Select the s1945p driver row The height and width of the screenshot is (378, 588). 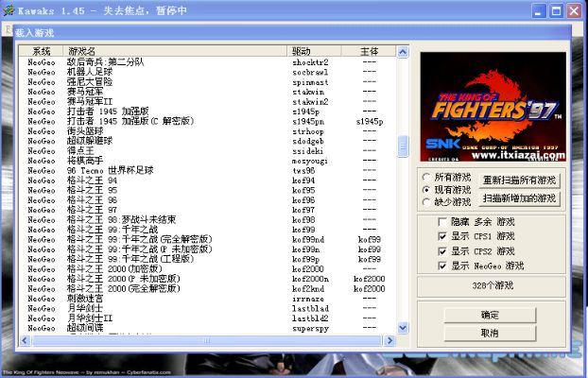click(x=207, y=112)
